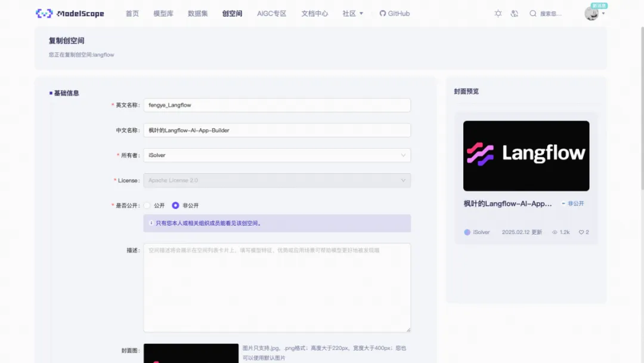Select the 非公开 radio option
The width and height of the screenshot is (644, 363).
click(175, 205)
